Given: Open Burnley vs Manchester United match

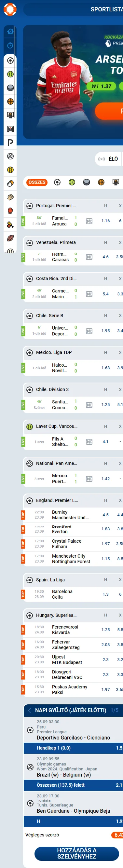Looking at the screenshot, I should tap(70, 515).
